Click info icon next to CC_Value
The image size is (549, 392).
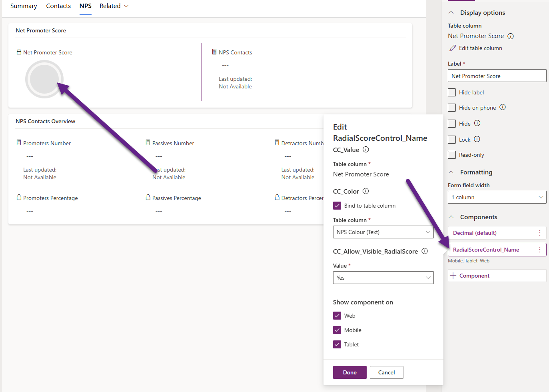click(365, 150)
